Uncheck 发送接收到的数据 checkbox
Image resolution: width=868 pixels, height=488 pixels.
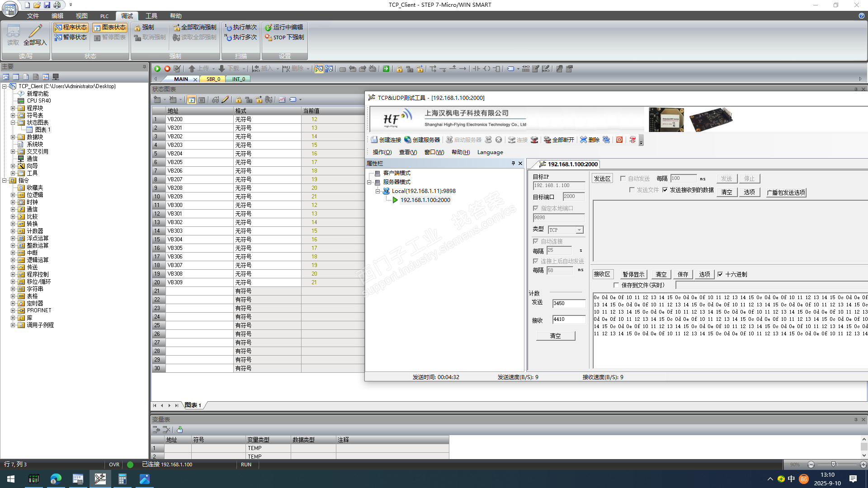pyautogui.click(x=665, y=190)
